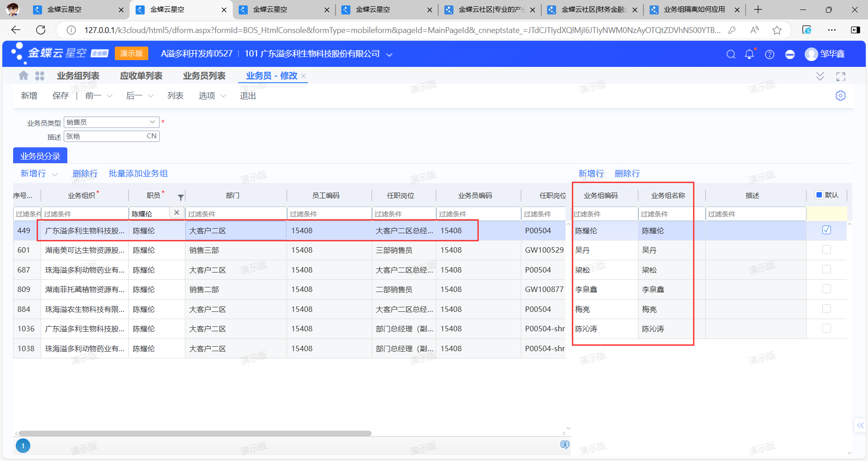The image size is (868, 461).
Task: Click the filter funnel on 职员 column
Action: pos(181,197)
